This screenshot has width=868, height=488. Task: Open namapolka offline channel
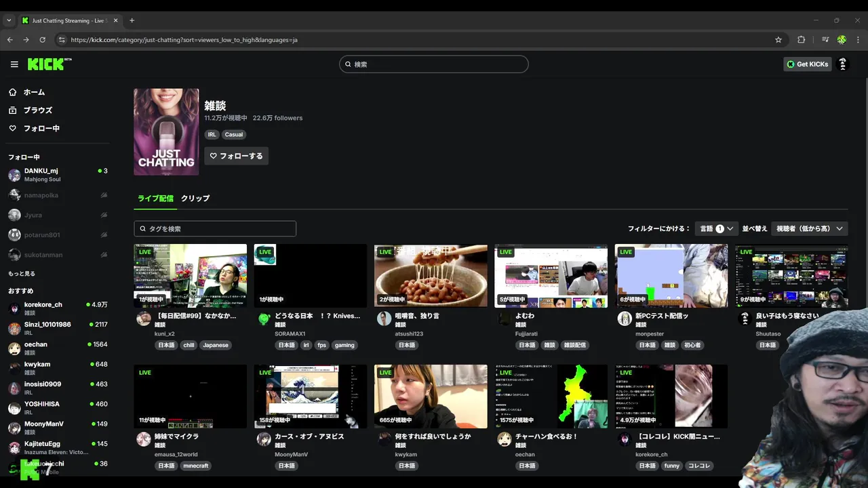point(57,195)
